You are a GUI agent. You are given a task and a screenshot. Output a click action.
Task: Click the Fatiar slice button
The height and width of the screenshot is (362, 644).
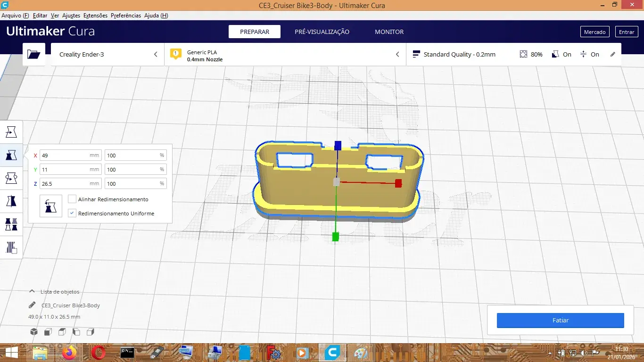[561, 320]
